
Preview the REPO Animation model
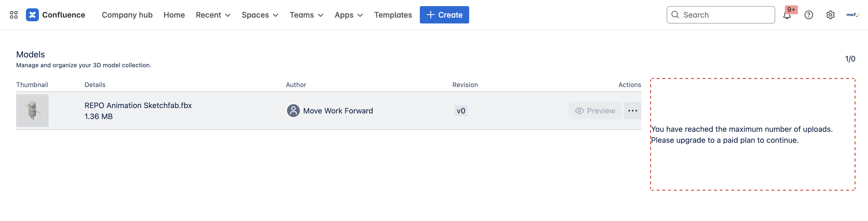(x=595, y=111)
